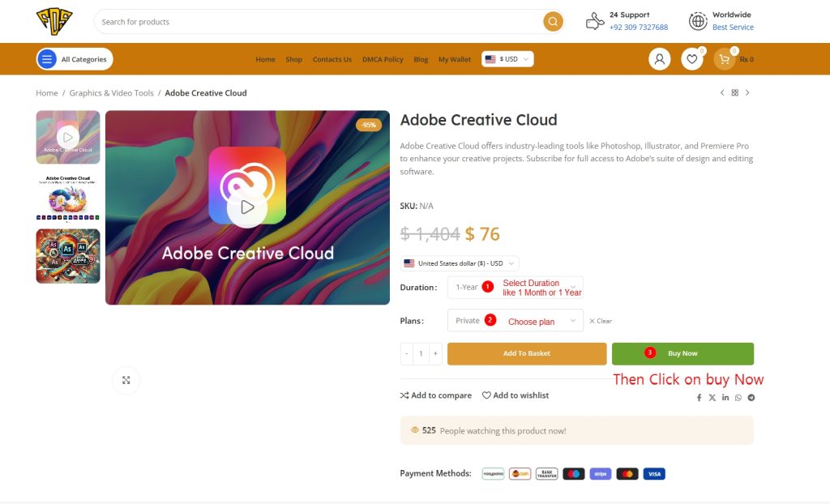The width and height of the screenshot is (830, 504).
Task: Share on X icon
Action: click(x=712, y=398)
